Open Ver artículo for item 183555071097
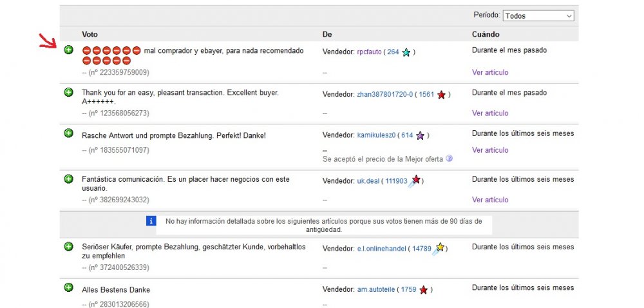 coord(490,150)
